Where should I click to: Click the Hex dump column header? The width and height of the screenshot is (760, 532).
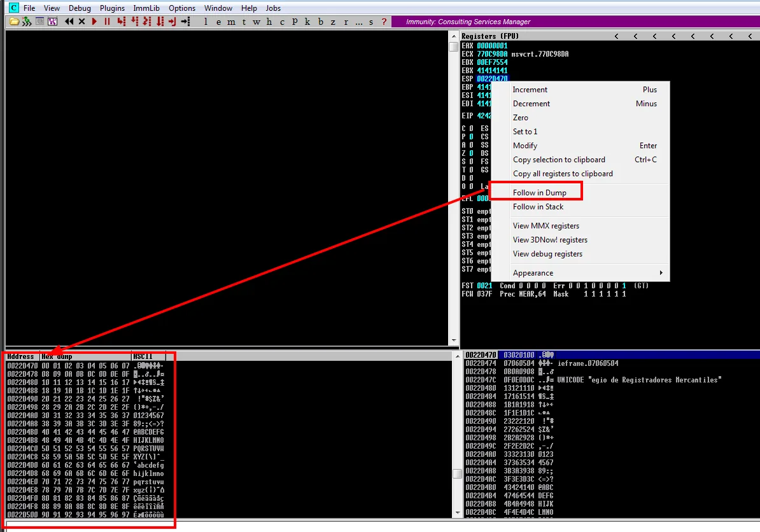click(86, 356)
